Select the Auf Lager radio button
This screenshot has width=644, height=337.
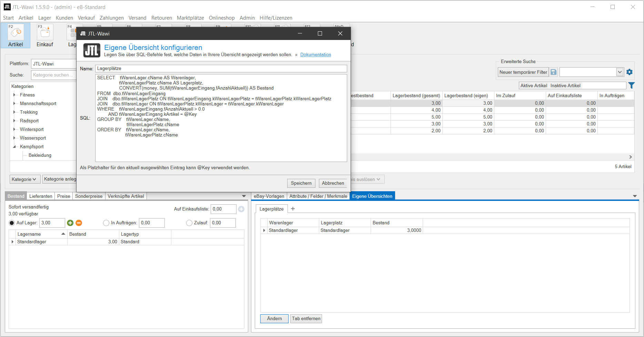12,223
